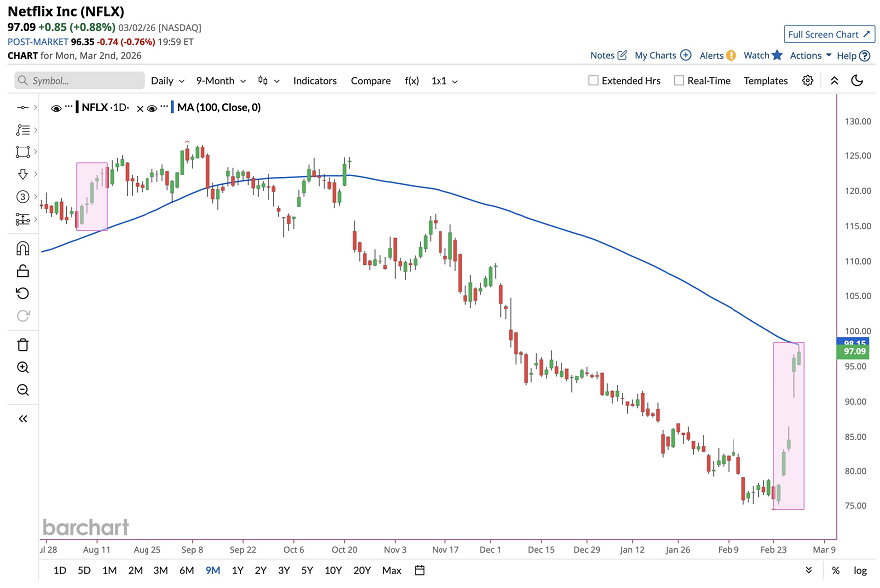880x588 pixels.
Task: Select the 6M time range
Action: 187,571
